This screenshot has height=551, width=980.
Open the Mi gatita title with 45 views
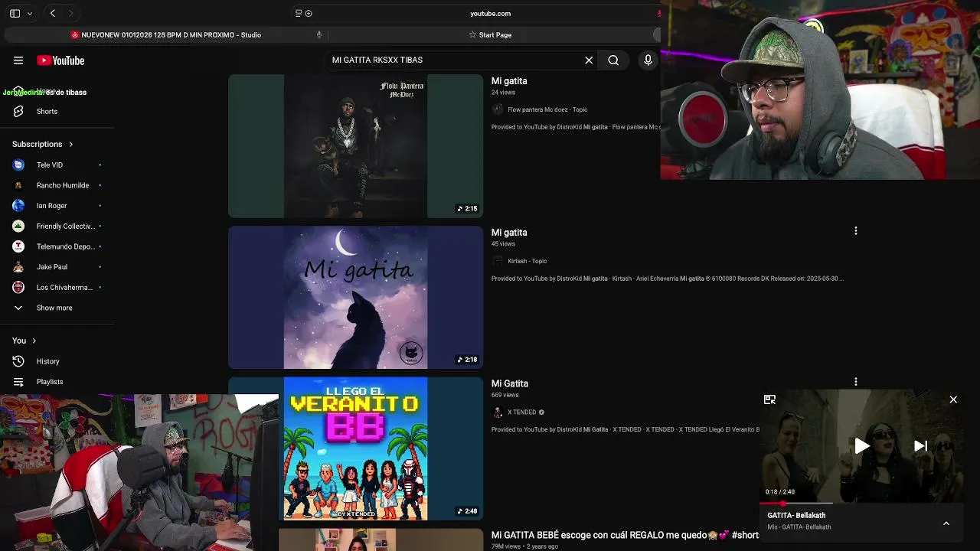pos(509,233)
